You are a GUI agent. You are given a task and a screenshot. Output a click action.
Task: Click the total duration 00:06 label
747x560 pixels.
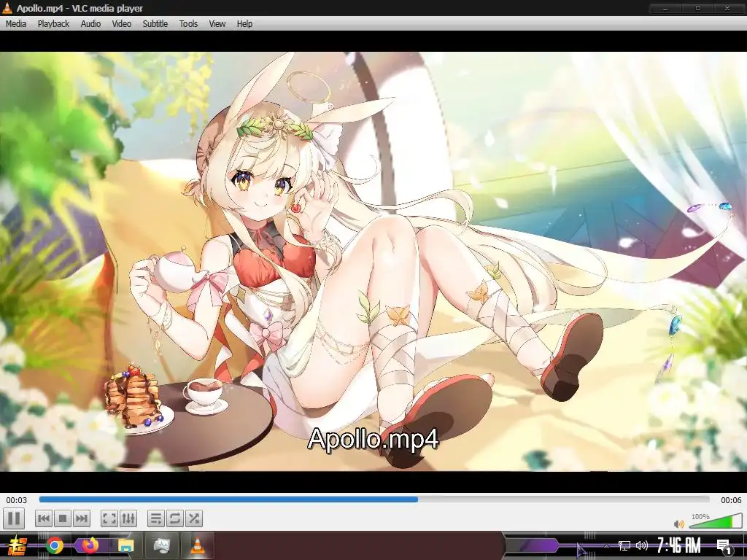point(731,500)
